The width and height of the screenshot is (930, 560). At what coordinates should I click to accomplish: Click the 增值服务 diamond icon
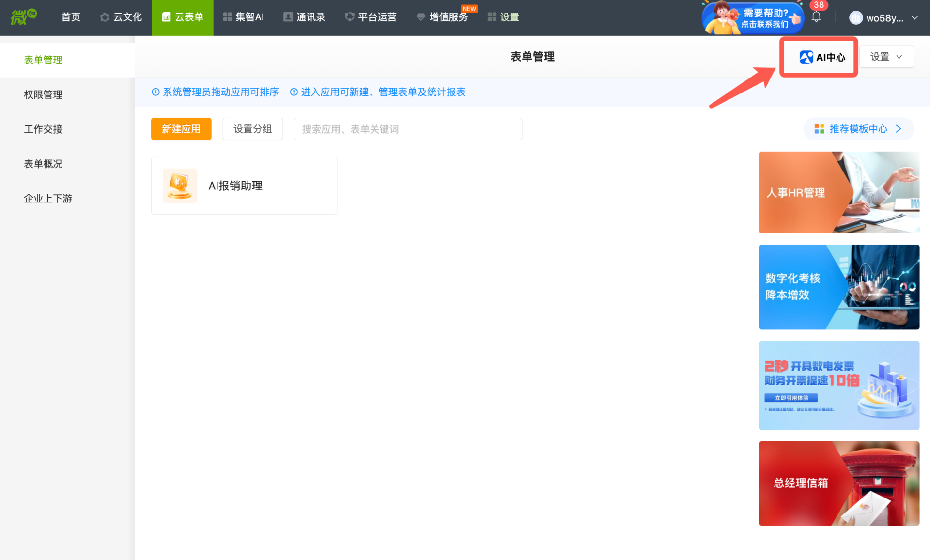tap(420, 17)
